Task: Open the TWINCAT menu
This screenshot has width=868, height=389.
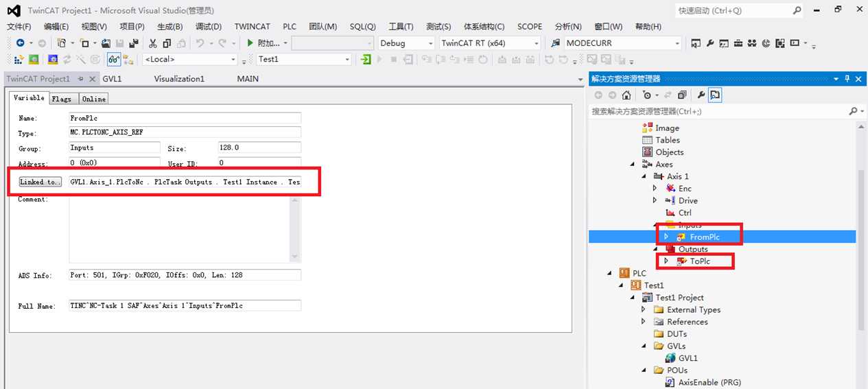Action: coord(253,27)
